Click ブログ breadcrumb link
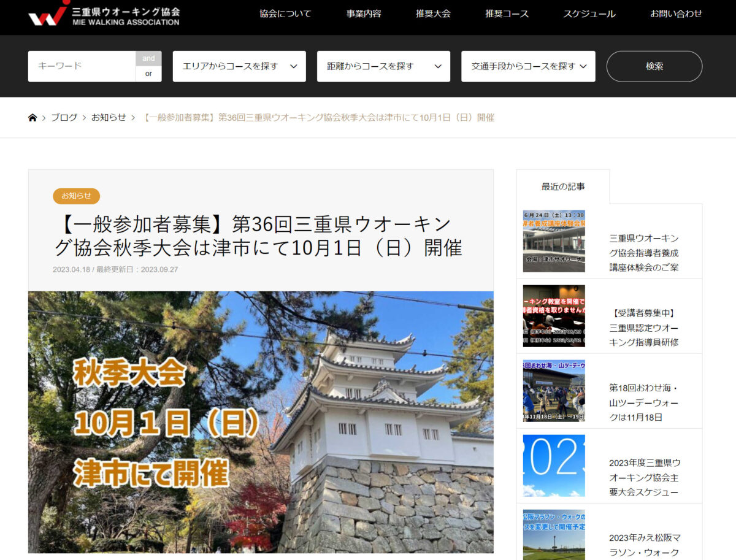The height and width of the screenshot is (560, 736). (x=64, y=118)
